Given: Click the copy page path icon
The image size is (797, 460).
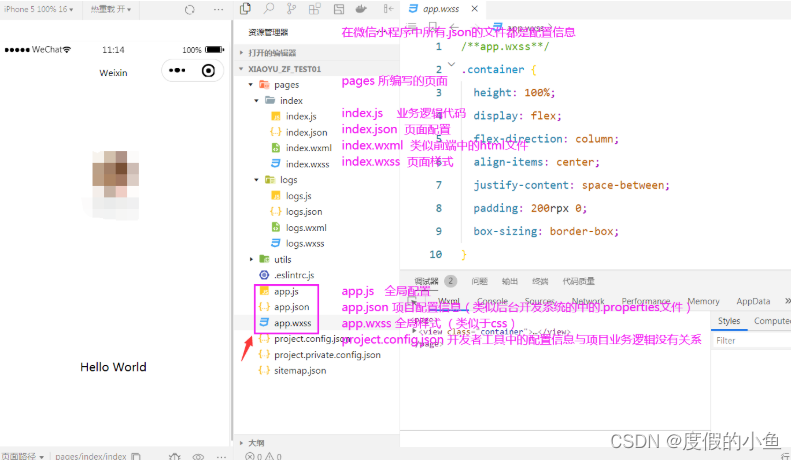Looking at the screenshot, I should click(136, 456).
